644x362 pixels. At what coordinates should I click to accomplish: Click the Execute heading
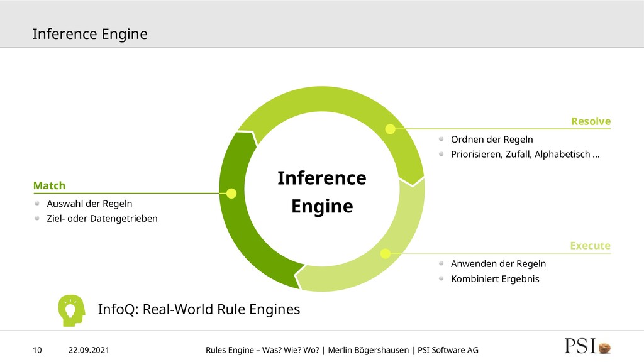pyautogui.click(x=590, y=246)
